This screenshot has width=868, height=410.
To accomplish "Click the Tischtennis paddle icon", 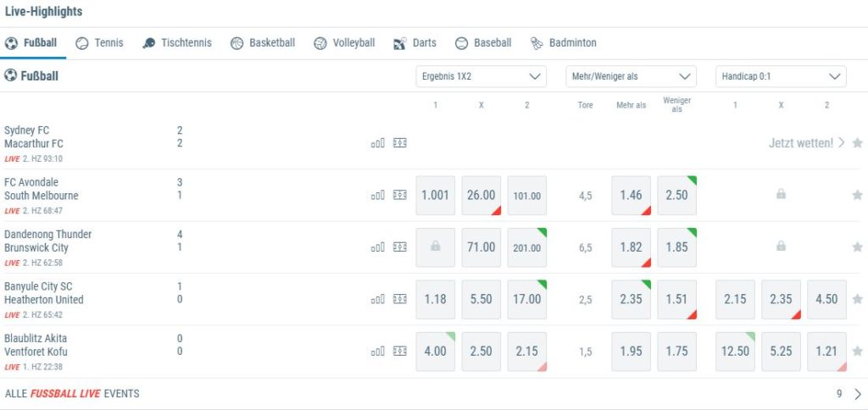I will click(149, 43).
